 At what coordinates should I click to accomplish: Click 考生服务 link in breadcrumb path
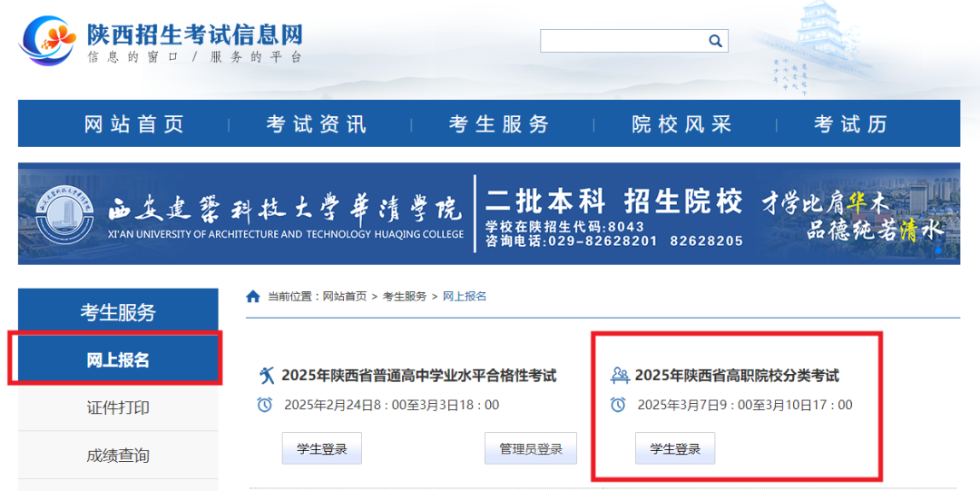click(404, 297)
